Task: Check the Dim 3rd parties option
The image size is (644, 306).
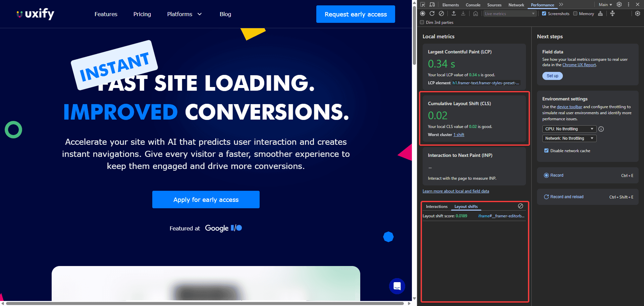Action: coord(422,22)
